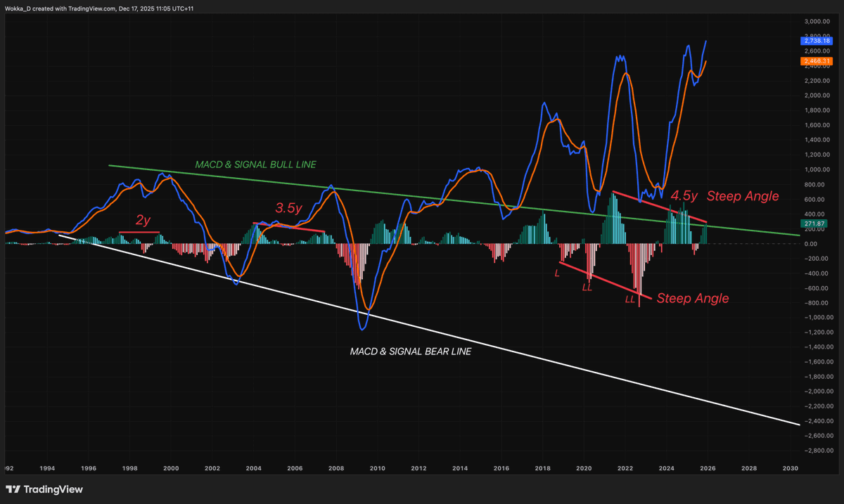
Task: Click the 'Steep Angle' text beside 4.5y
Action: [743, 196]
